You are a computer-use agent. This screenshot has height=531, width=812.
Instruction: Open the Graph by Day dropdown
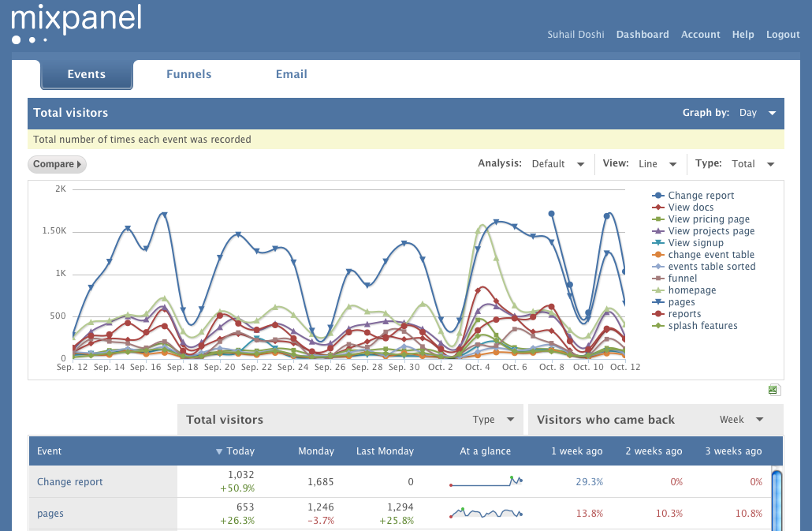coord(758,113)
